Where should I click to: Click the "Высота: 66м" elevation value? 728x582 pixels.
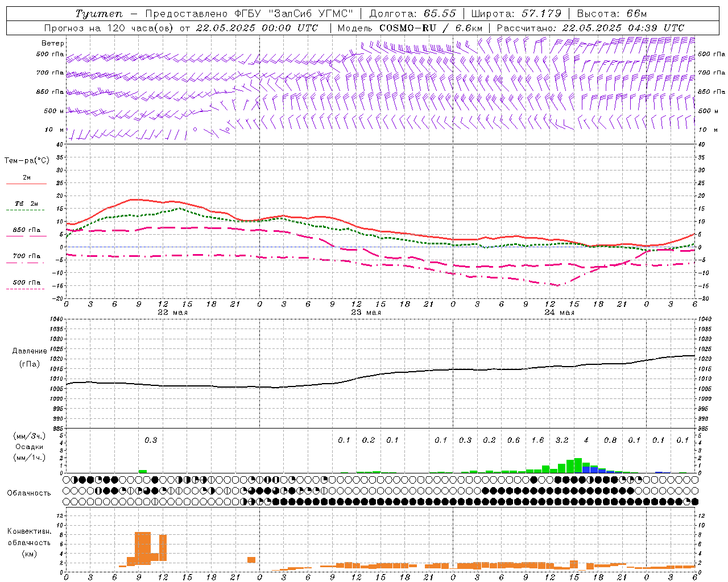click(612, 14)
